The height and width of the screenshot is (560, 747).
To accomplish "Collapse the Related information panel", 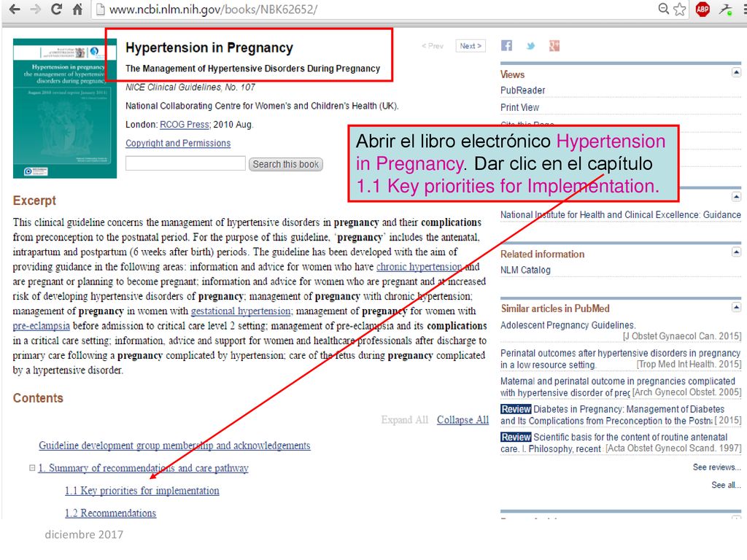I will point(736,252).
